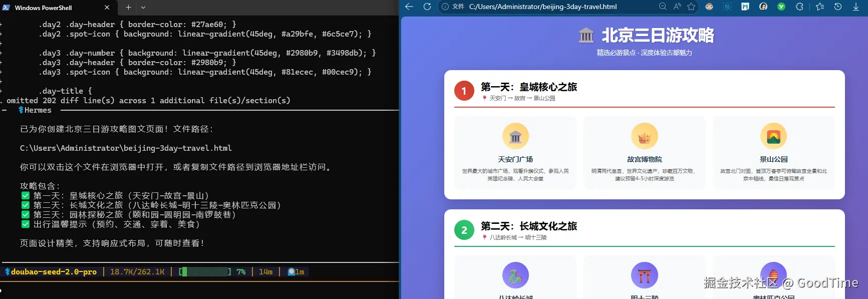The height and width of the screenshot is (299, 868).
Task: Start Read aloud in the browser
Action: (677, 7)
